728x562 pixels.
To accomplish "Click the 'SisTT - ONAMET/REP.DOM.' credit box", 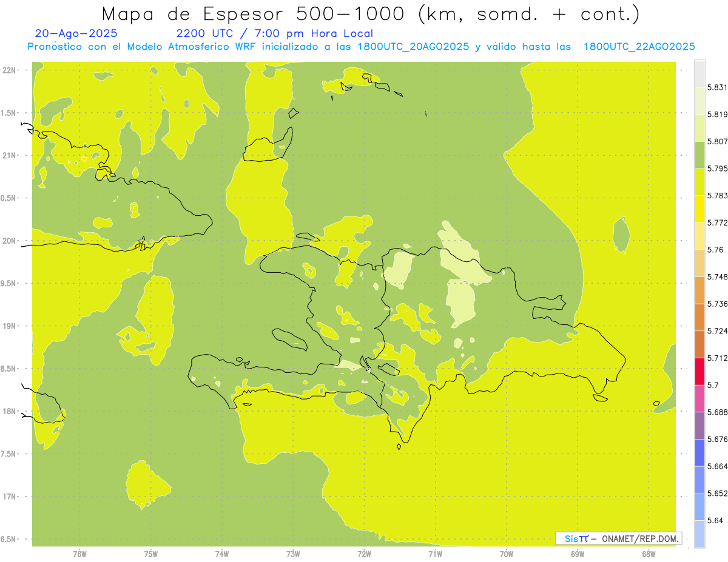I will (x=619, y=538).
